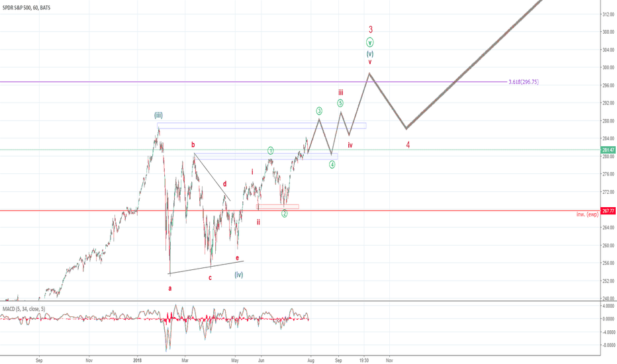Click the Aug time axis label
Image resolution: width=617 pixels, height=364 pixels.
(311, 360)
